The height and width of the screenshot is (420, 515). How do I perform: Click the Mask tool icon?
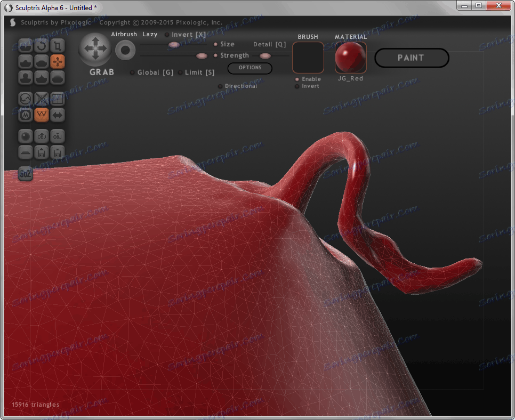click(26, 115)
